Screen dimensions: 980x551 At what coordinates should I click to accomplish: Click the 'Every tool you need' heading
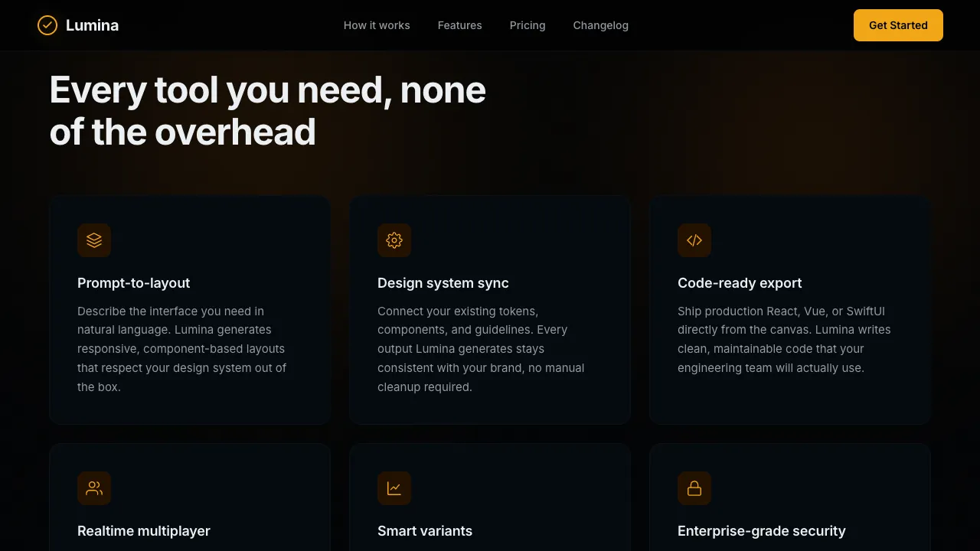click(268, 111)
